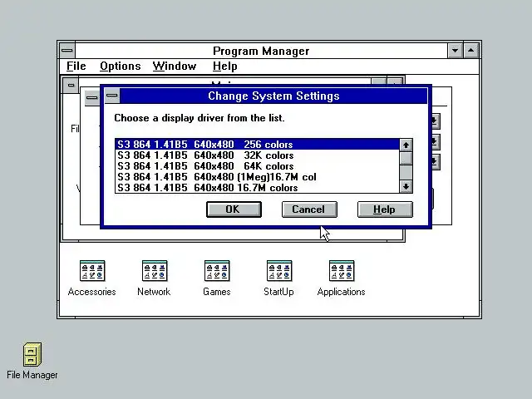Open the Window menu in Program Manager
Screen dimensions: 532x399
175,66
